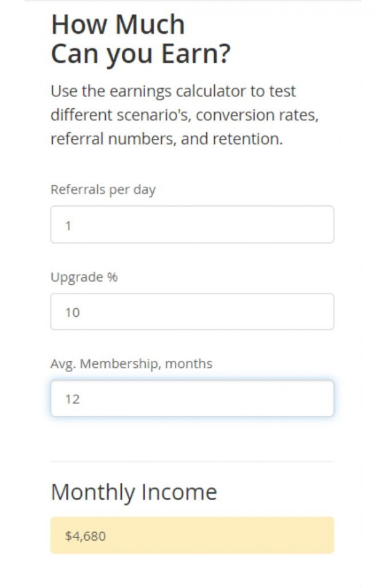Click the value 1 in Referrals field
This screenshot has width=379, height=588.
pos(68,226)
